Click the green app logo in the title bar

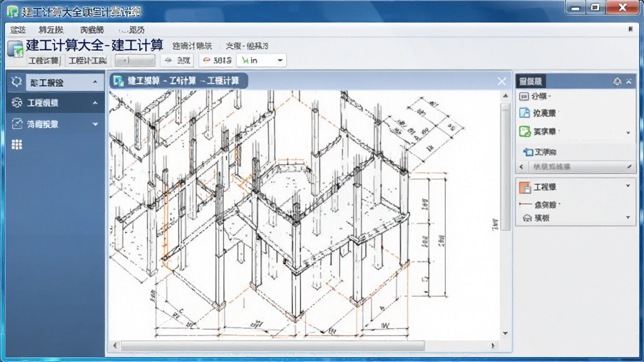13,11
